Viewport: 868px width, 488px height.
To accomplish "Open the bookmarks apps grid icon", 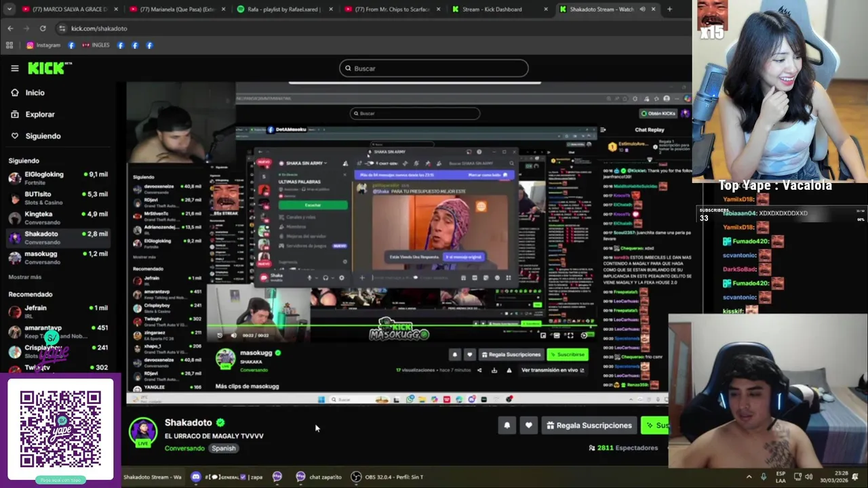I will point(9,45).
